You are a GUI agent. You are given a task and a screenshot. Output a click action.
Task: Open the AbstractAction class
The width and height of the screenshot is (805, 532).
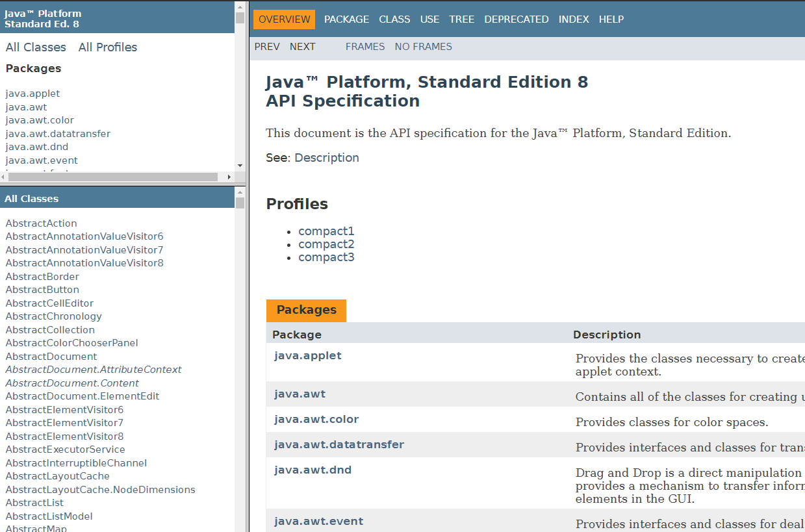[41, 223]
